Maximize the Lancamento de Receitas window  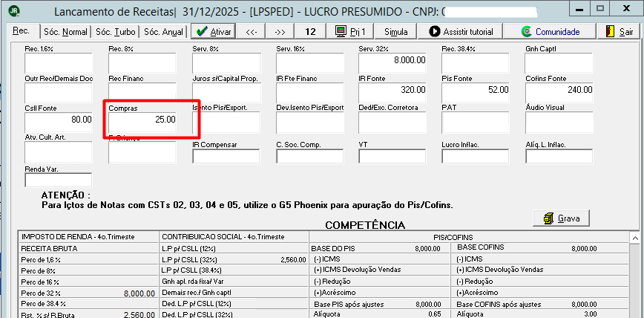(600, 8)
